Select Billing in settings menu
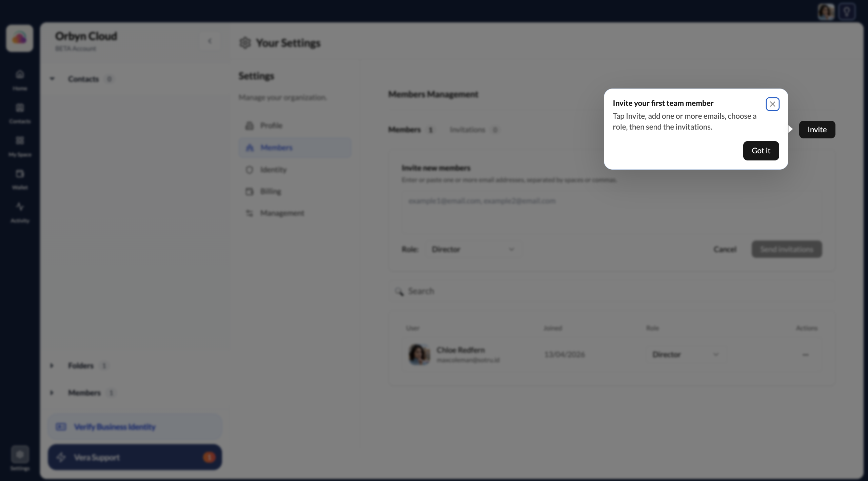Screen dimensions: 868x481 [x=271, y=192]
